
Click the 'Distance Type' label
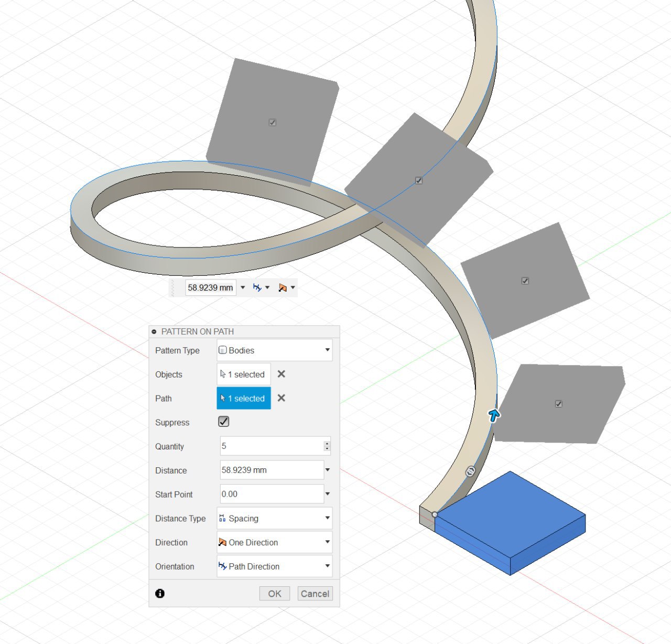click(180, 518)
